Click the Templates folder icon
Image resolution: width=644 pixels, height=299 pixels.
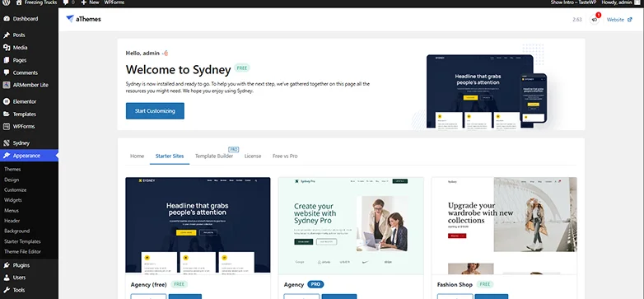[7, 114]
